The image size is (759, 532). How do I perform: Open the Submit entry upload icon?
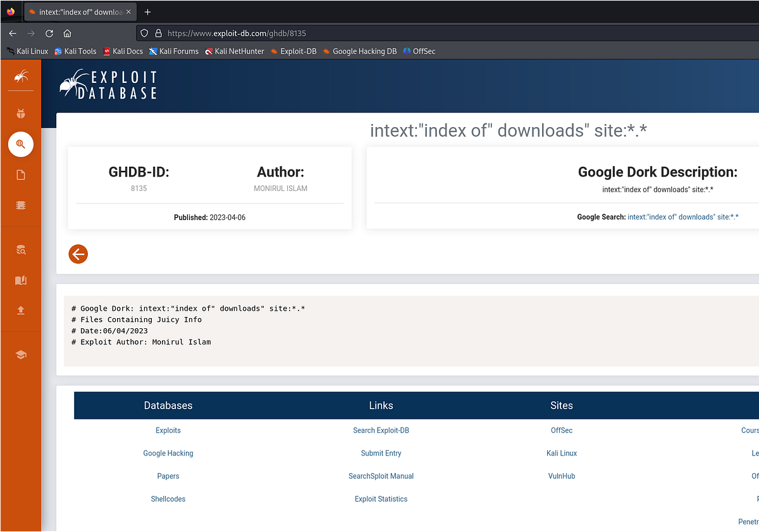click(x=21, y=311)
